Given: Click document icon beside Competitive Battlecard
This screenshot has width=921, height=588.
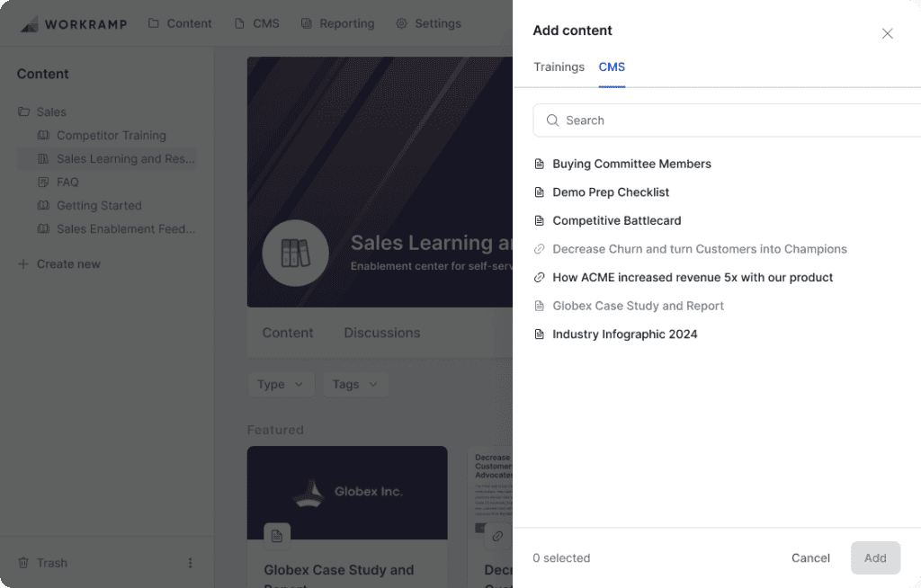Looking at the screenshot, I should point(540,220).
